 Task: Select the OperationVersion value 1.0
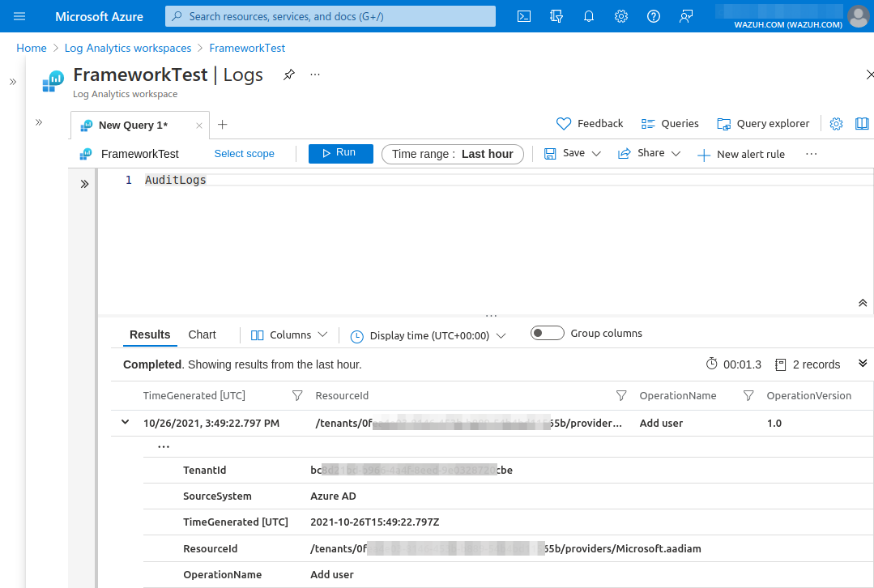tap(774, 423)
